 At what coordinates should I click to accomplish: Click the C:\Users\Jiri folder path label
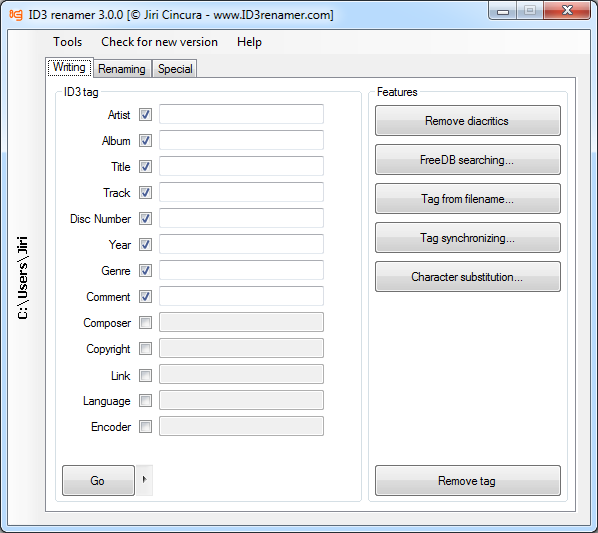pos(23,278)
